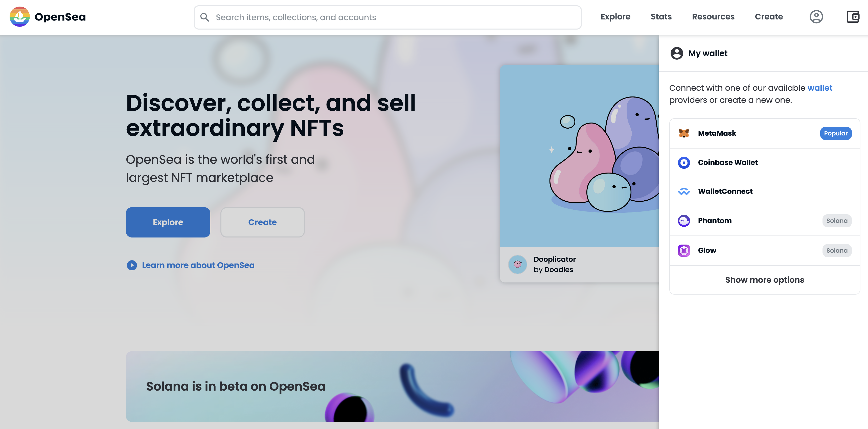Click the search items input field
The image size is (868, 429).
(x=387, y=17)
